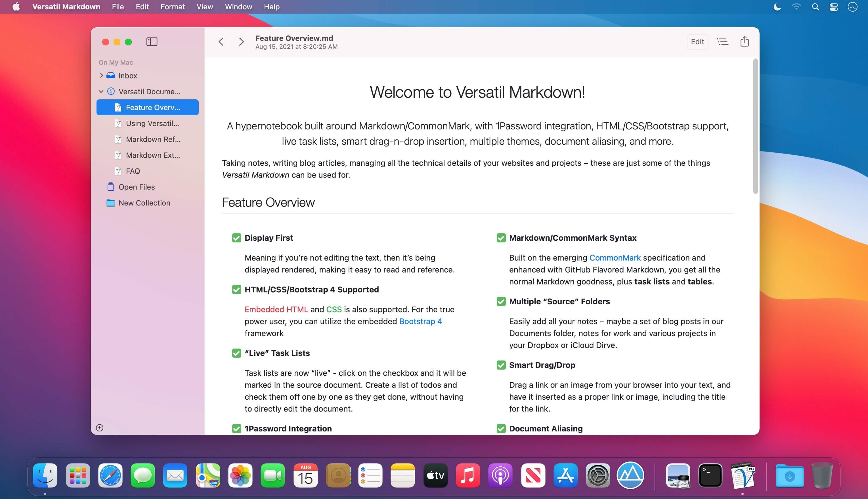Open the Downloads folder in Dock
Image resolution: width=868 pixels, height=499 pixels.
[x=790, y=475]
